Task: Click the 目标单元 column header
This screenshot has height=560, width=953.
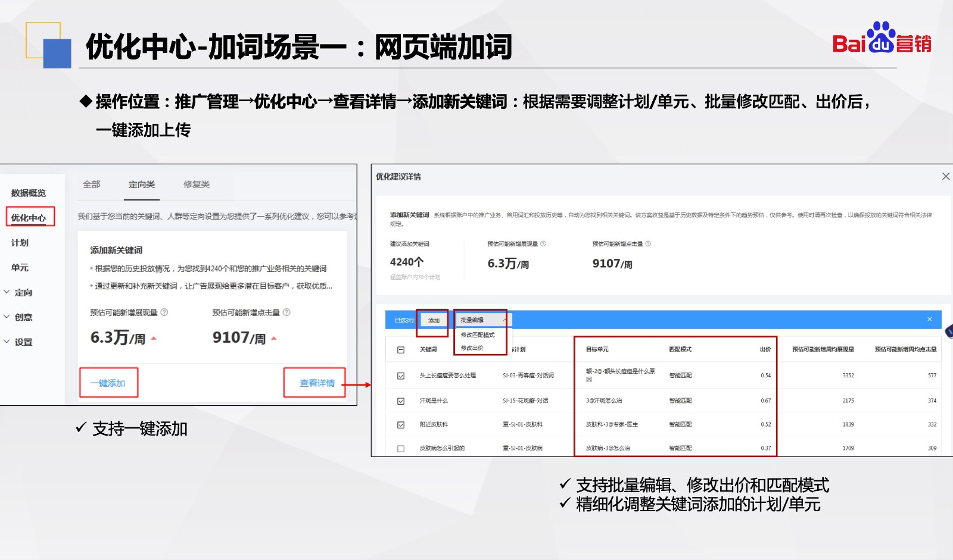Action: pos(597,349)
